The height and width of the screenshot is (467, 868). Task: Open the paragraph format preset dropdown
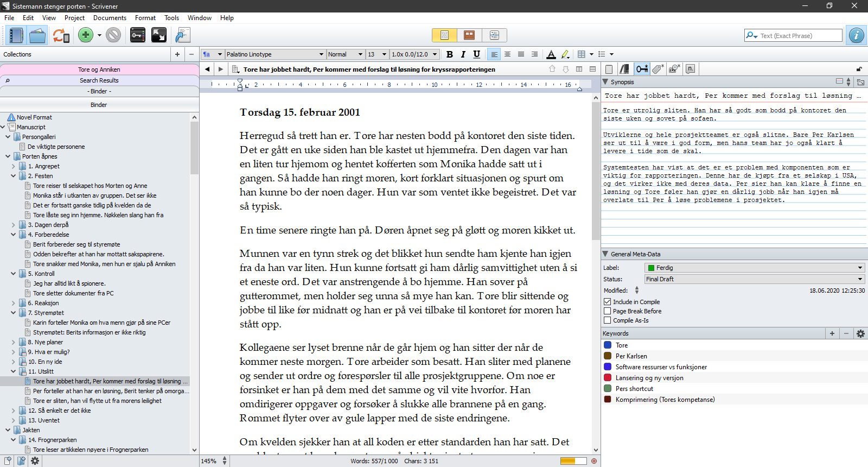tap(212, 54)
